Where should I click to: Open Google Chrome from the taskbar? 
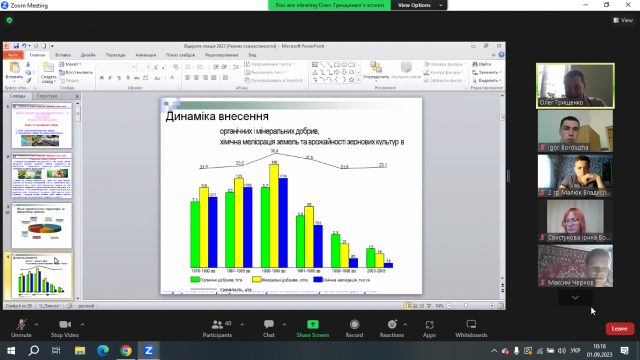click(x=126, y=351)
